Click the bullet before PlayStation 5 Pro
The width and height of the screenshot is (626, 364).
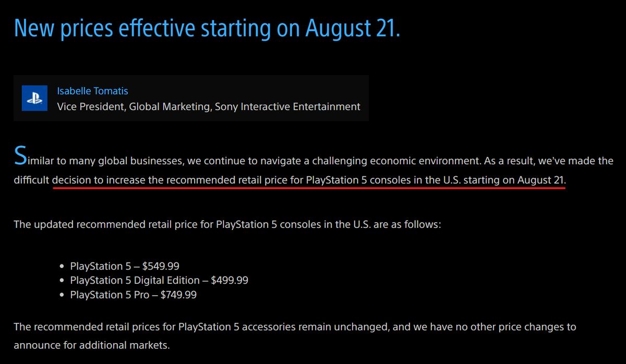(62, 295)
